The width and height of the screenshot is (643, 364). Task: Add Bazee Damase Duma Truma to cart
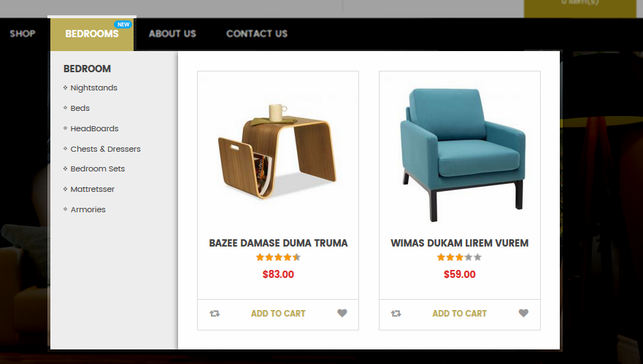pyautogui.click(x=278, y=314)
